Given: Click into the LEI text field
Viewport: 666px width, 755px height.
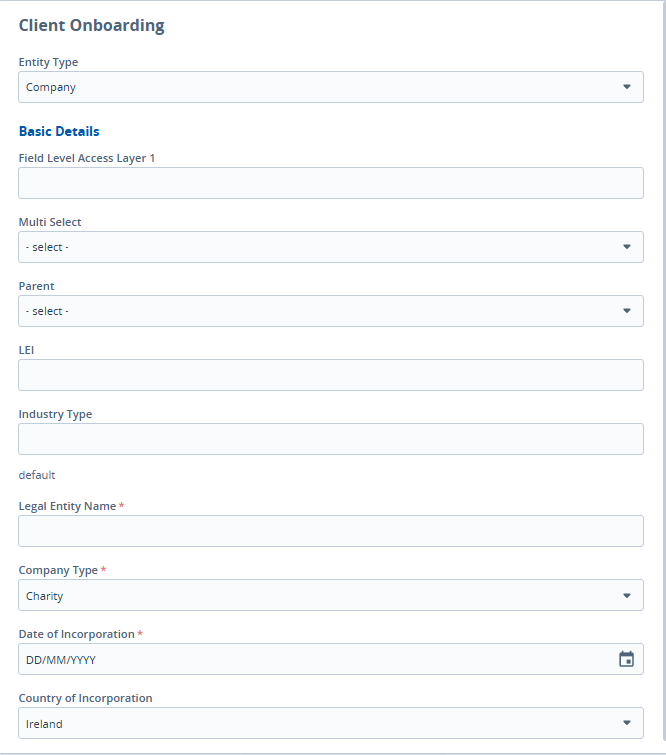Looking at the screenshot, I should pyautogui.click(x=330, y=375).
